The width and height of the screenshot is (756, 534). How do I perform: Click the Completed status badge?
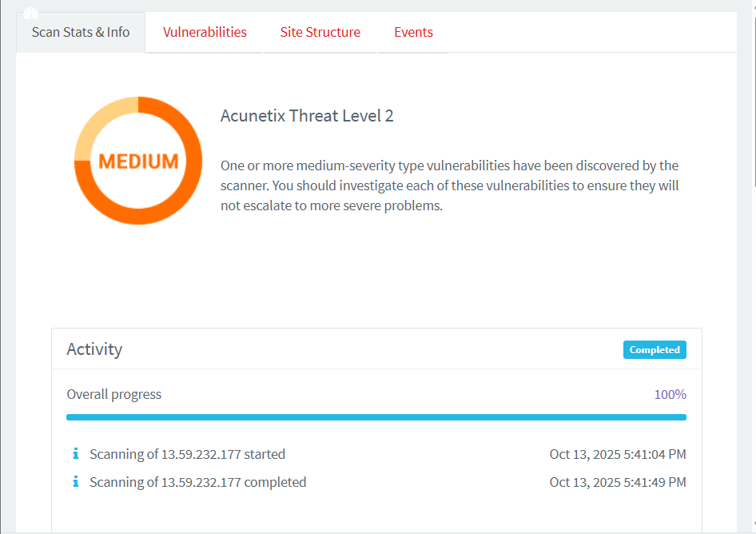click(x=655, y=350)
